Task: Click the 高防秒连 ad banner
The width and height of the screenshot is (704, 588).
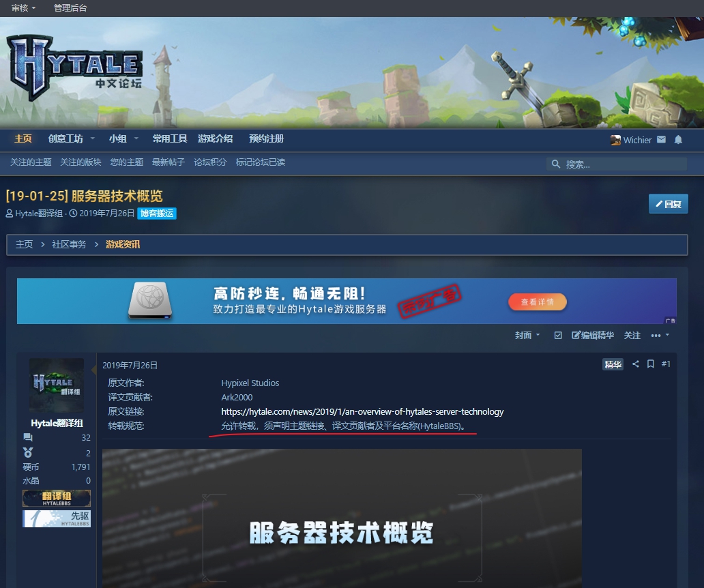Action: (347, 302)
